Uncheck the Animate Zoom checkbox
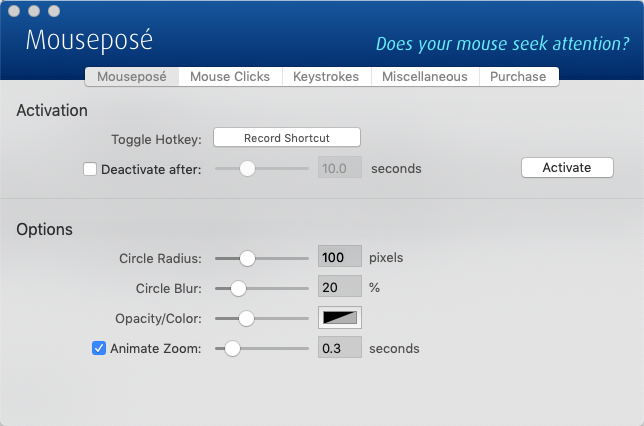The image size is (644, 426). click(99, 349)
